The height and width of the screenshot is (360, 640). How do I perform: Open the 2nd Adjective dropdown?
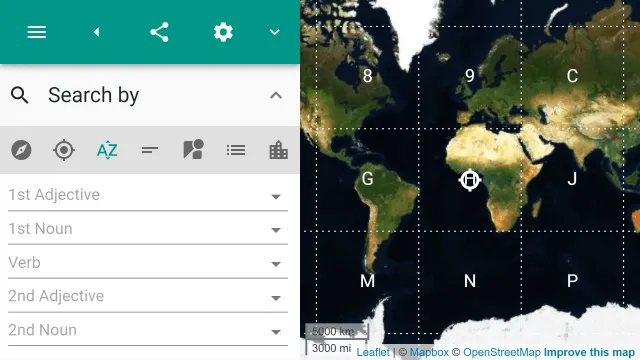148,297
